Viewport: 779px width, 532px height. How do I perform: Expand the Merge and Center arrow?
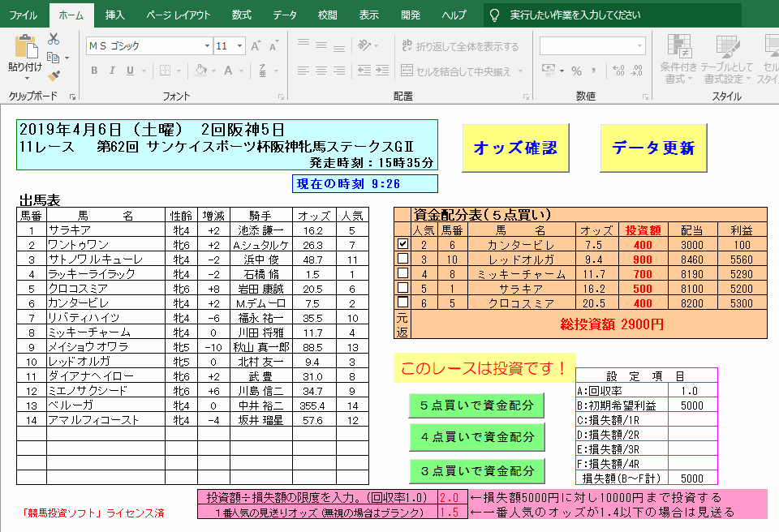coord(521,71)
